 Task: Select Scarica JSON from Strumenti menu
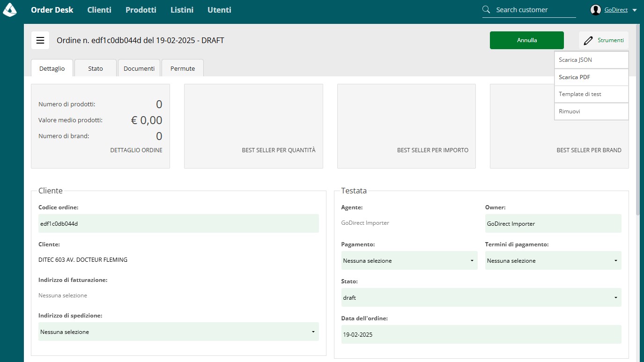tap(591, 60)
